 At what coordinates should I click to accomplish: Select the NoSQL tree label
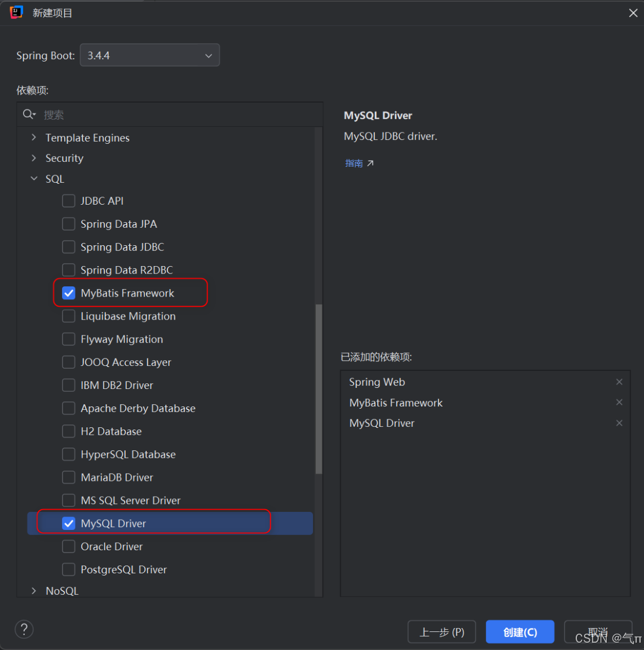click(x=62, y=591)
